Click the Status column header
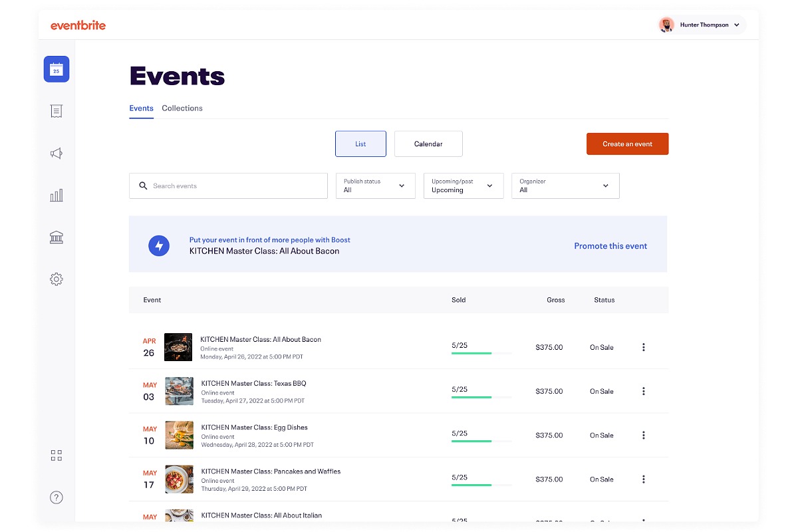This screenshot has width=798, height=532. [x=604, y=300]
